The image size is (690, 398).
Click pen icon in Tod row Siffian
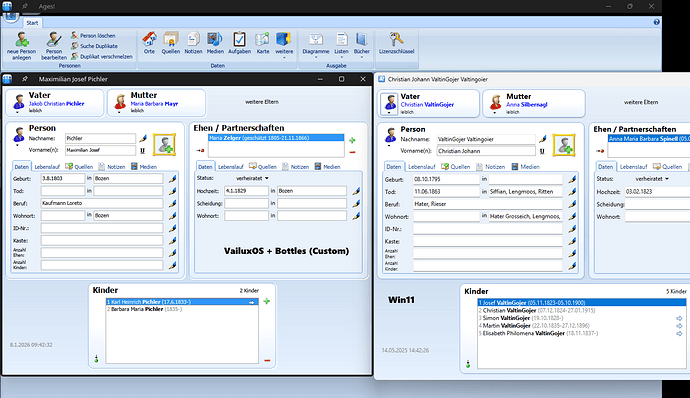point(572,192)
